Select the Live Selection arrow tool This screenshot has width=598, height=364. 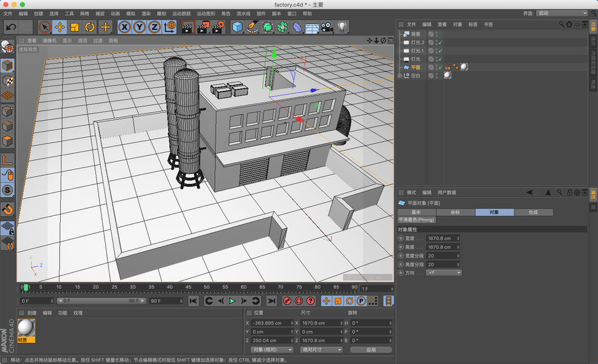tap(44, 27)
